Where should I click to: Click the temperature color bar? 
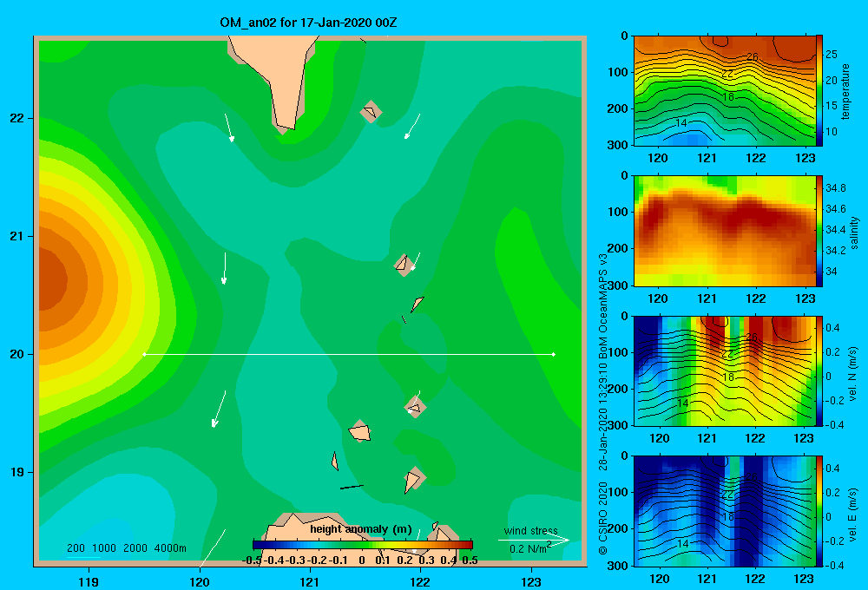coord(819,91)
